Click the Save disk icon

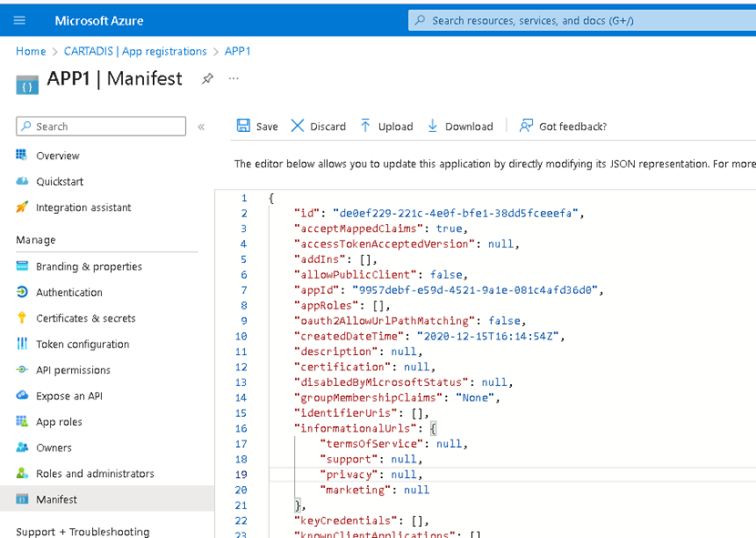tap(243, 126)
